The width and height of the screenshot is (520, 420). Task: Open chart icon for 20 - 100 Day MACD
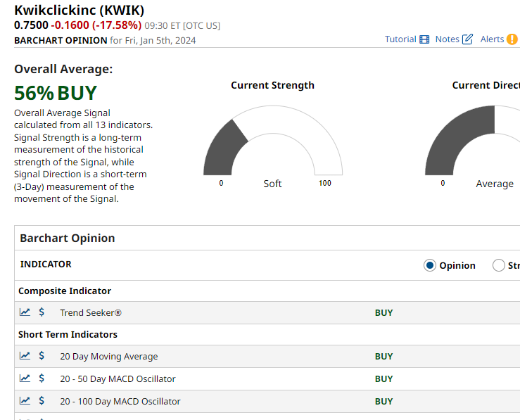[25, 401]
